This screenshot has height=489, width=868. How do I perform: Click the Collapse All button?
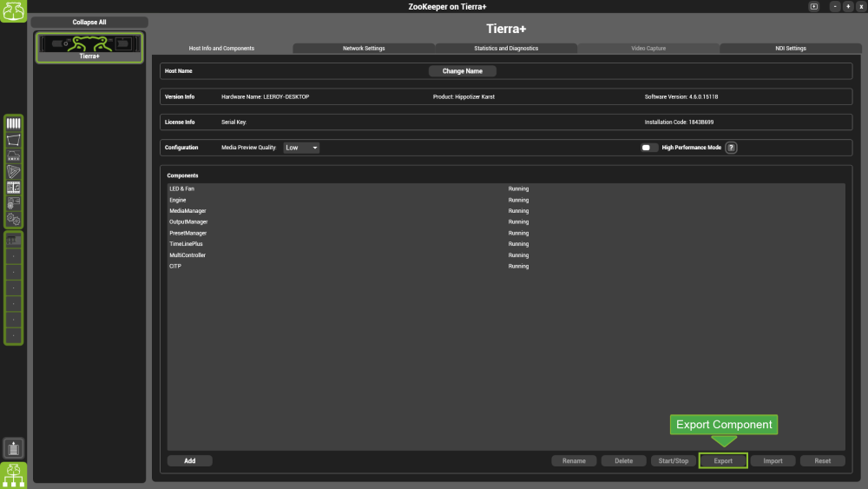tap(89, 23)
